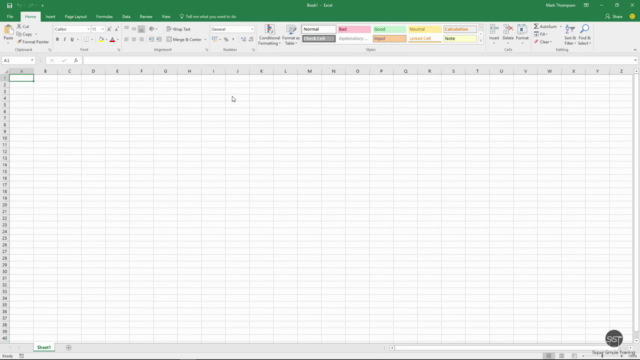Open the Merge & Center dropdown arrow
Screen dimensions: 640x360
coord(205,40)
